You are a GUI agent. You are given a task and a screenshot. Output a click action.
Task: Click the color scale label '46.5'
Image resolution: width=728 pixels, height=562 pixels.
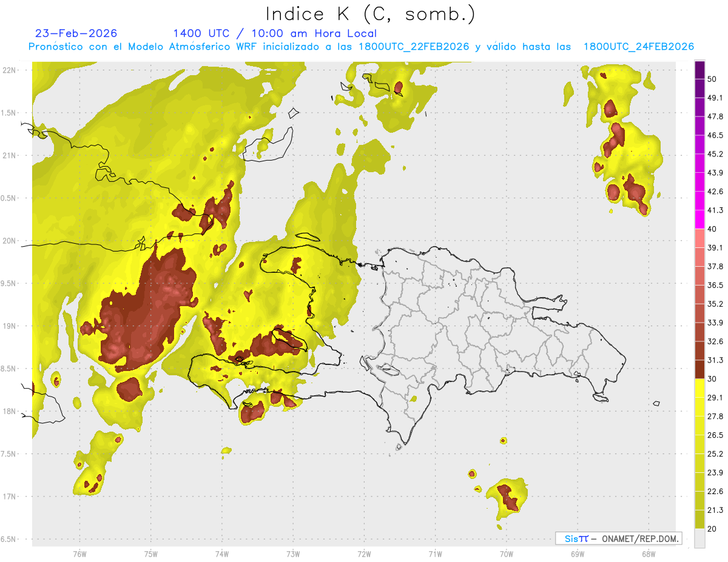715,135
